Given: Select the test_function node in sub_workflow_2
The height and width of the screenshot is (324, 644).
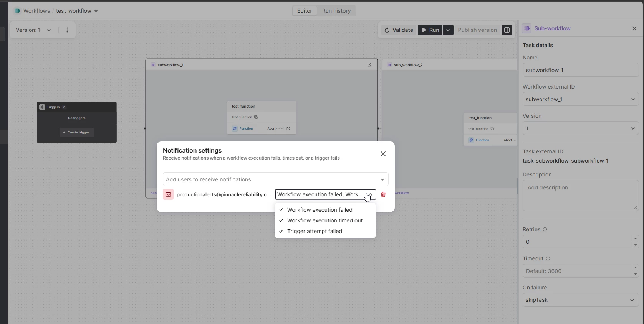Looking at the screenshot, I should (490, 129).
